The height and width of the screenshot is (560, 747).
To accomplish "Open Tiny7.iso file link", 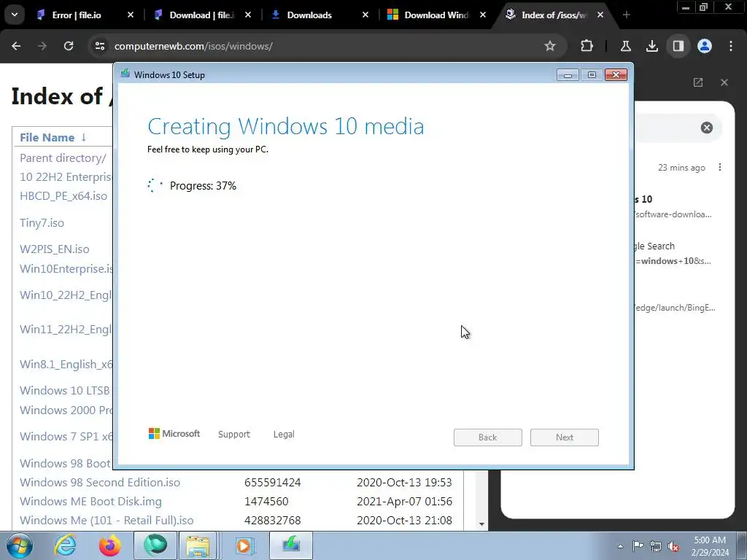I will click(42, 223).
